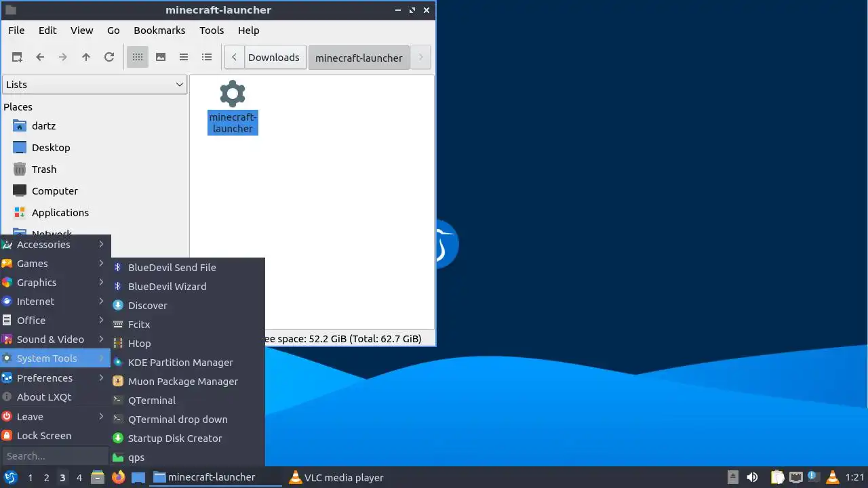The image size is (868, 488).
Task: Open the Lists side pane dropdown
Action: [94, 85]
